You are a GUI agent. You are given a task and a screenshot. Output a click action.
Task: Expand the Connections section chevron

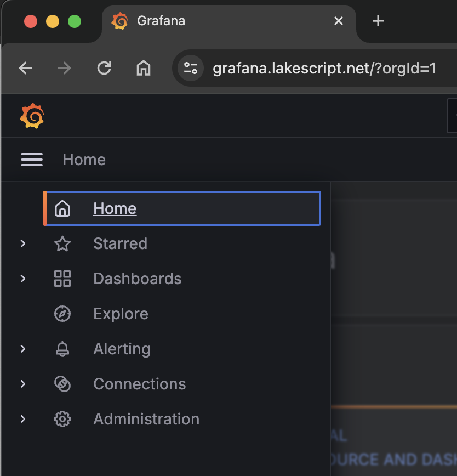[23, 384]
